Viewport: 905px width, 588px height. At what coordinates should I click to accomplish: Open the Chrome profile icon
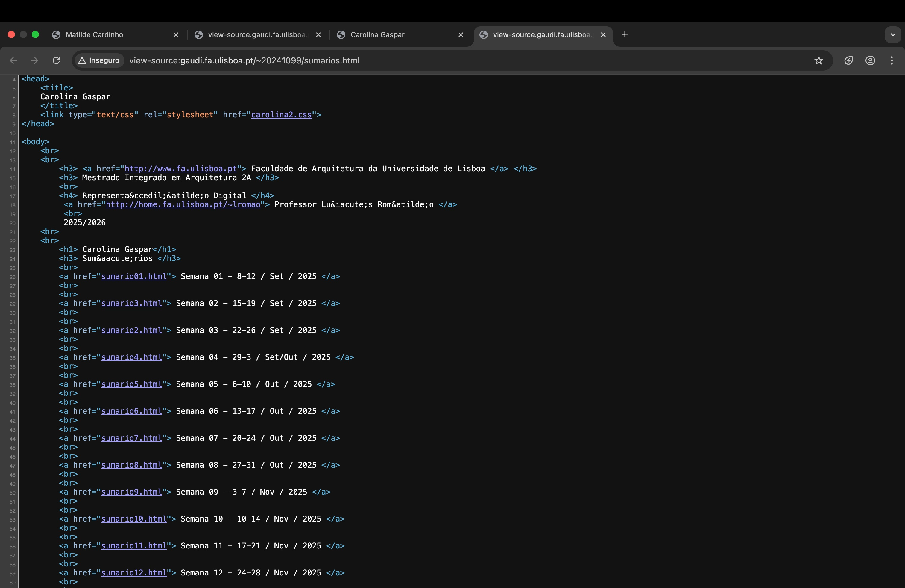pos(870,60)
